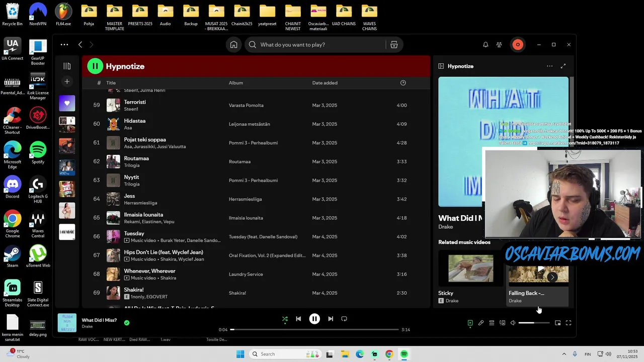Select the Routamaa track row

(x=257, y=161)
